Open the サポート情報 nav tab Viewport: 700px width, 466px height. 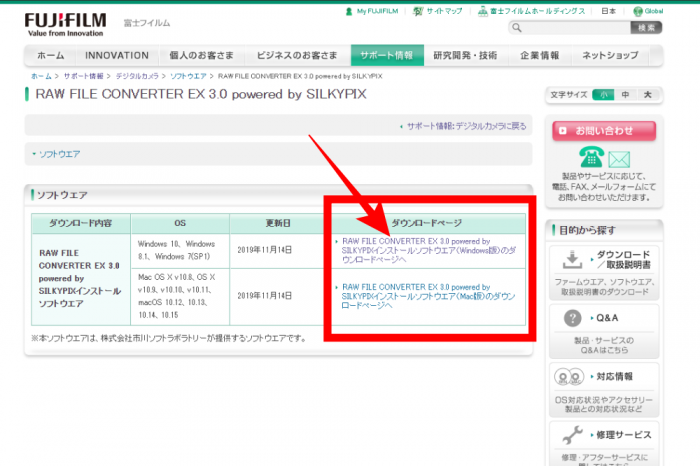click(x=387, y=55)
